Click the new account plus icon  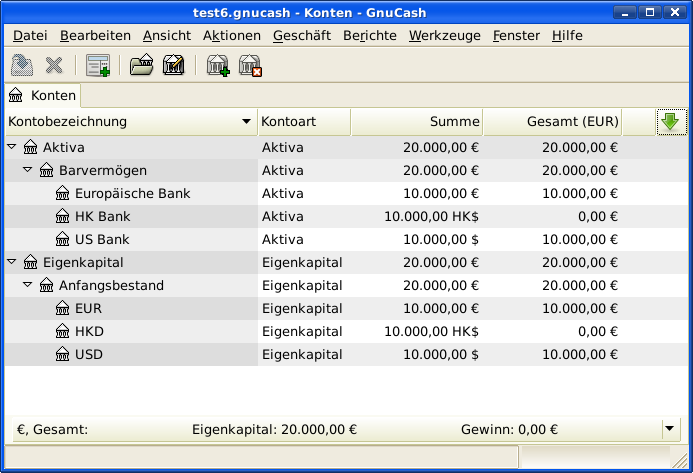(x=217, y=66)
